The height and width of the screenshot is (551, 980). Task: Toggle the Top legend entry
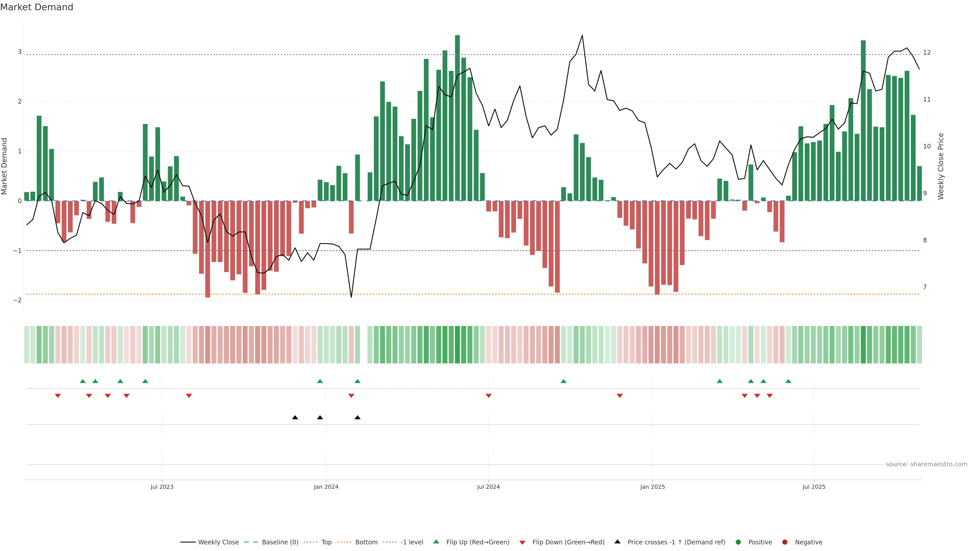point(326,542)
